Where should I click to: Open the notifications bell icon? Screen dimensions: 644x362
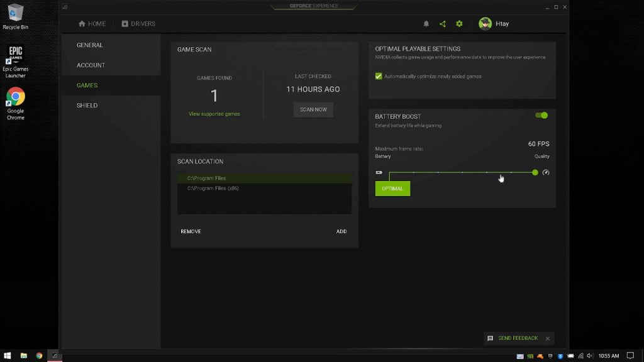point(426,24)
